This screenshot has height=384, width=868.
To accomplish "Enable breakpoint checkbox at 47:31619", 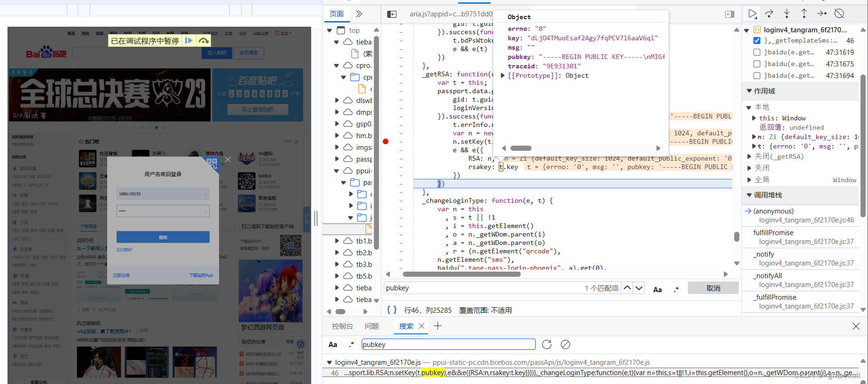I will tap(757, 52).
